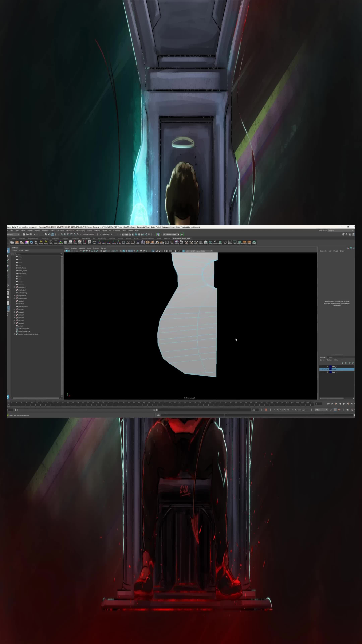This screenshot has width=362, height=644.
Task: Click the play forward button
Action: click(x=344, y=404)
